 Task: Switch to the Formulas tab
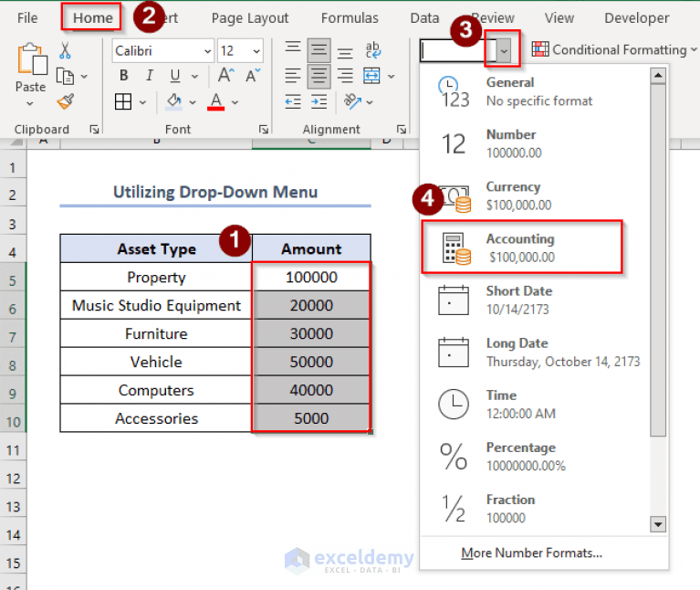(x=350, y=18)
